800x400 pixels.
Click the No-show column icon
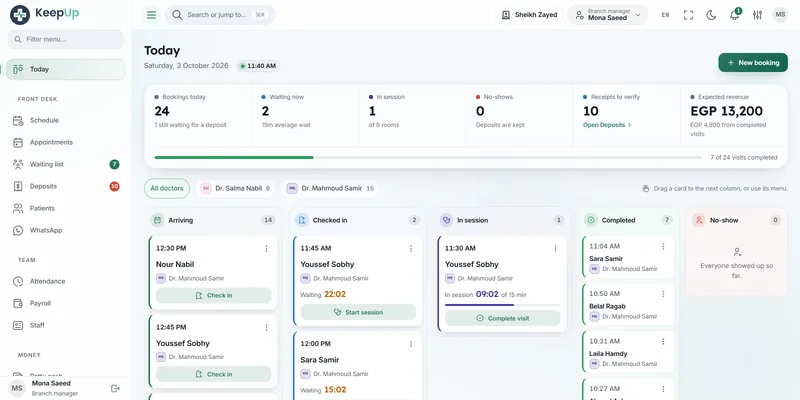point(699,220)
